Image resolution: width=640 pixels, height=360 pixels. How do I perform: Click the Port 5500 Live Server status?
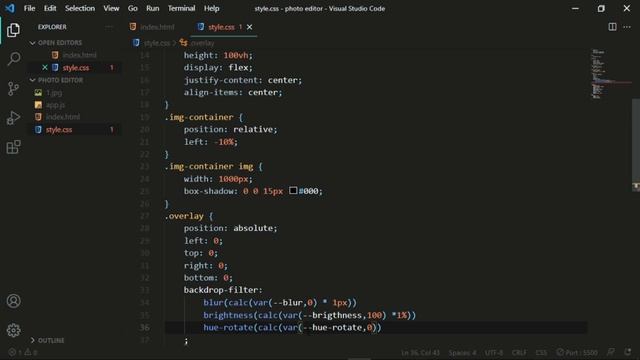click(577, 352)
